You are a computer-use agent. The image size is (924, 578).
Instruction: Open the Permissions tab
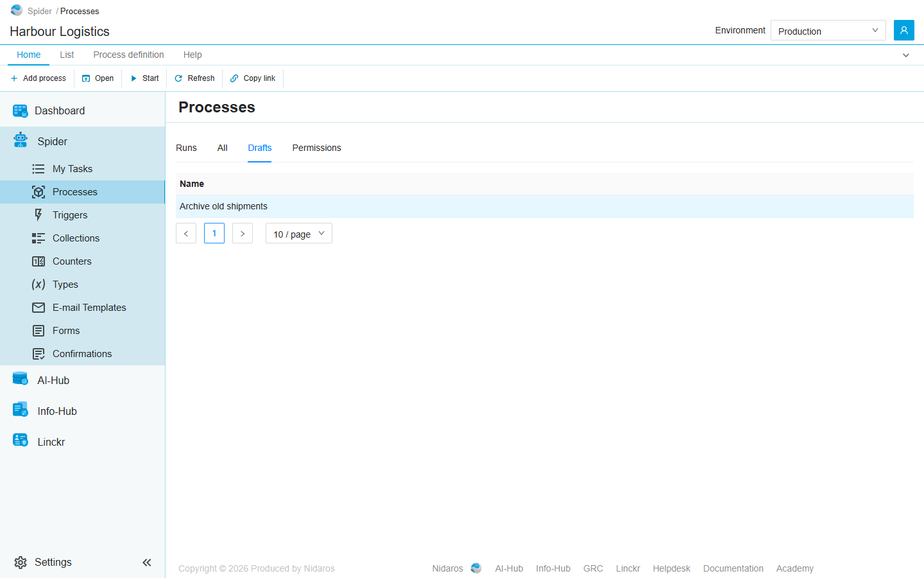coord(317,148)
